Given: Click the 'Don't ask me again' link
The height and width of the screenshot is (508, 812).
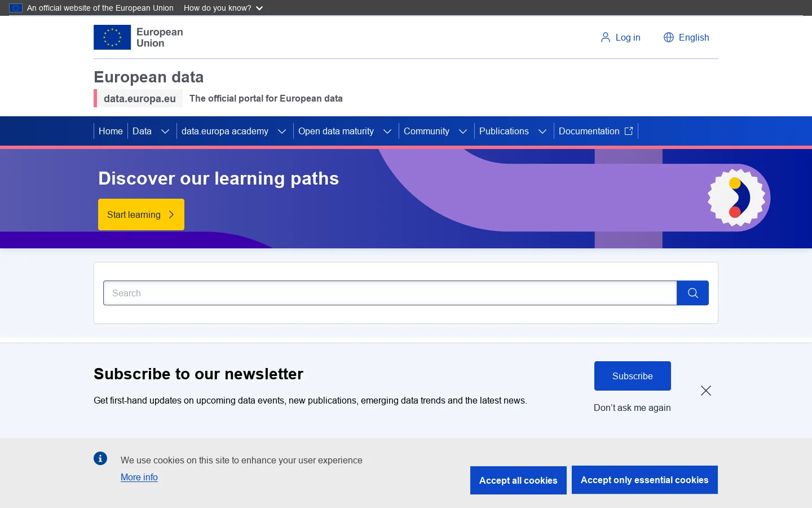Looking at the screenshot, I should click(x=632, y=408).
